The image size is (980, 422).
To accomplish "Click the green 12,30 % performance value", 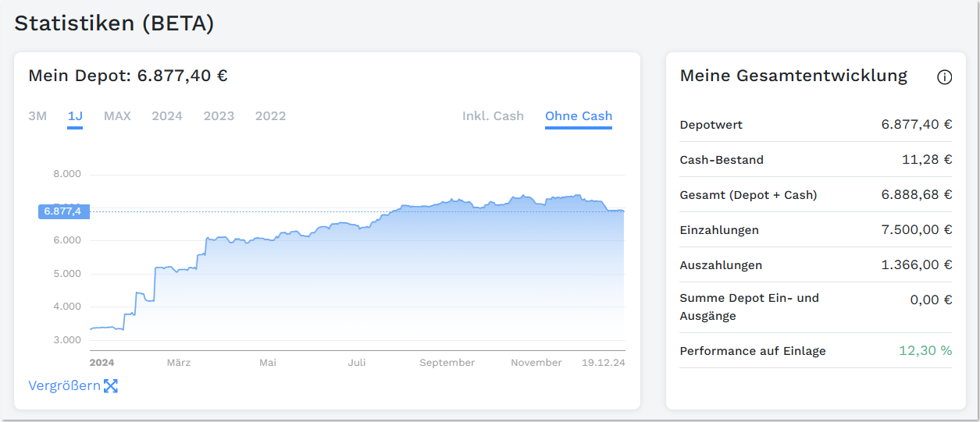I will click(925, 351).
